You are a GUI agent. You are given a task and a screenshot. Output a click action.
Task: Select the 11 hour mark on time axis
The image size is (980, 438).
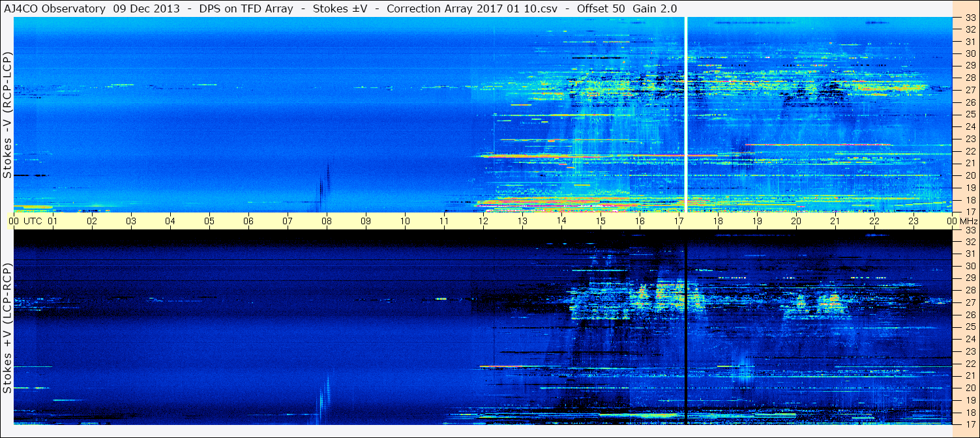(444, 221)
